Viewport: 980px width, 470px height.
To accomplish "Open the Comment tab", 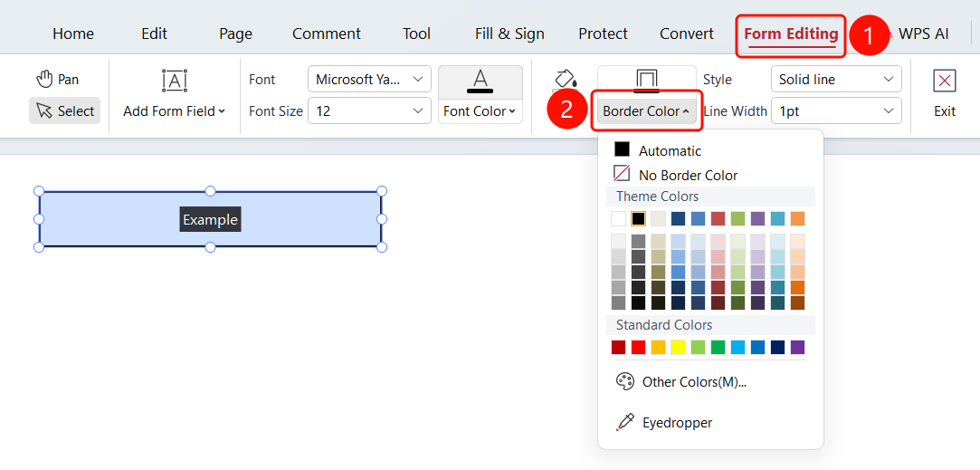I will 327,34.
